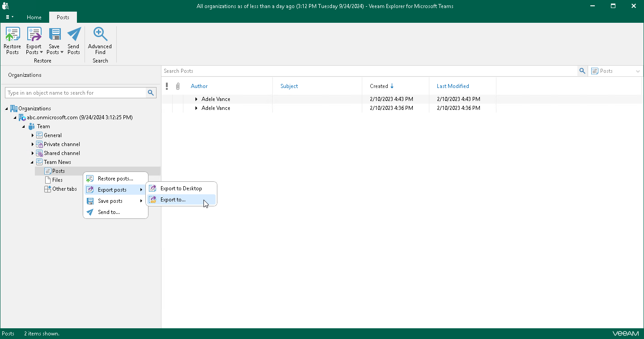Switch to the Home ribbon tab
The height and width of the screenshot is (339, 644).
coord(34,17)
